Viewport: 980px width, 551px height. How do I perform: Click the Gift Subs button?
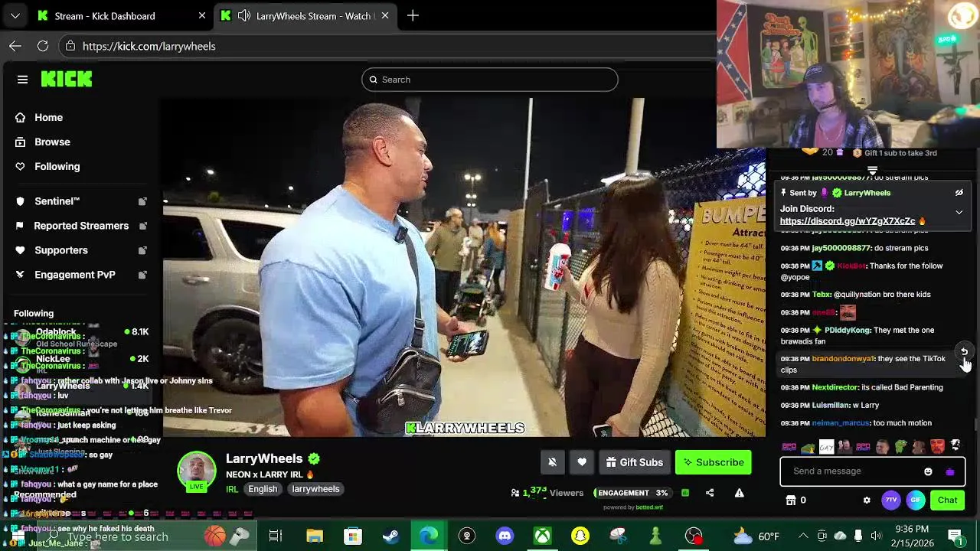point(634,462)
